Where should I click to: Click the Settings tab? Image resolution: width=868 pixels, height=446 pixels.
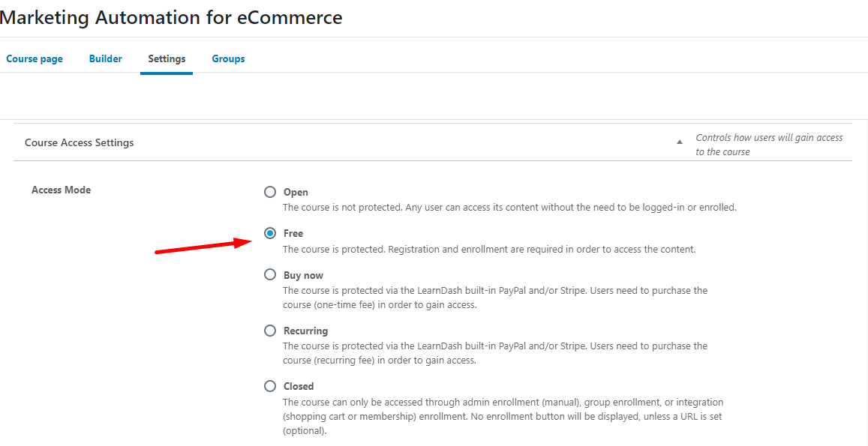coord(167,58)
